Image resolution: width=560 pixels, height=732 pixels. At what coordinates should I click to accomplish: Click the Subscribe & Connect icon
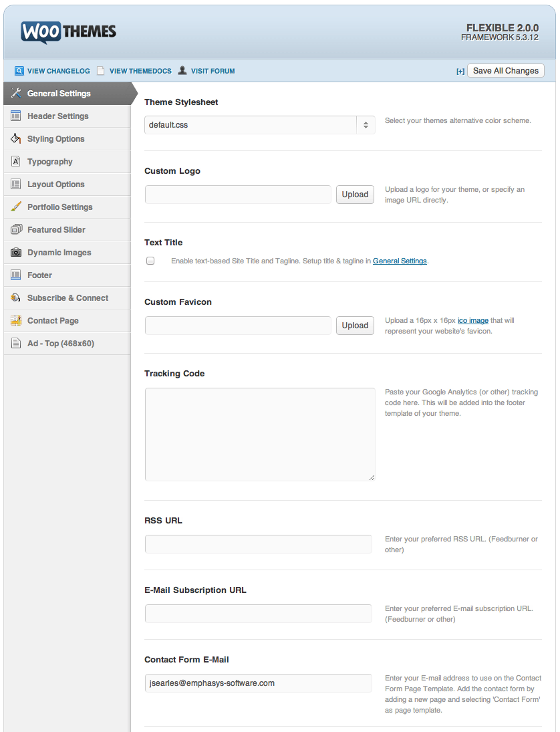(x=16, y=298)
